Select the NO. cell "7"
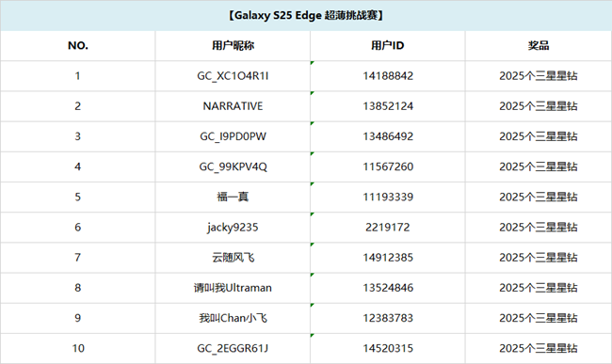Image resolution: width=612 pixels, height=364 pixels. (77, 258)
